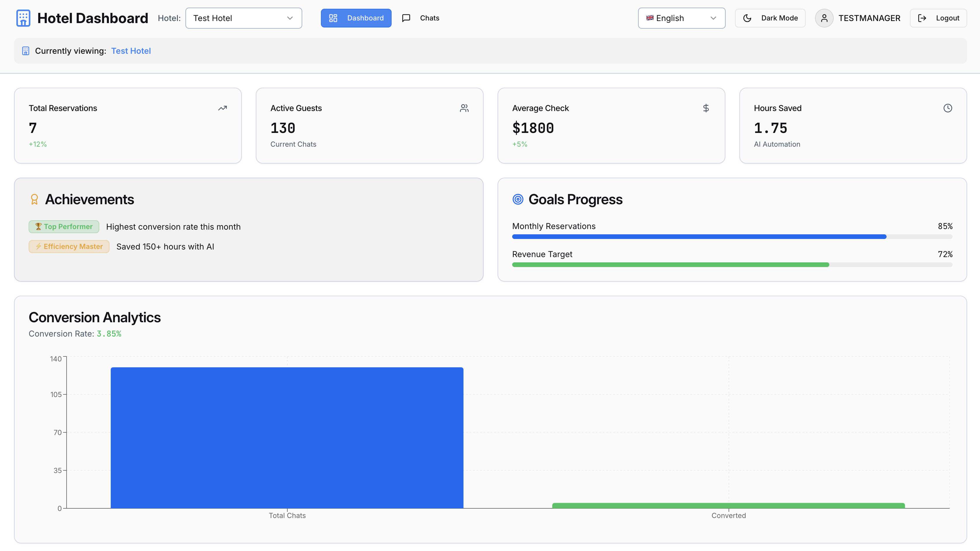This screenshot has width=980, height=551.
Task: Toggle Dark Mode
Action: [770, 18]
